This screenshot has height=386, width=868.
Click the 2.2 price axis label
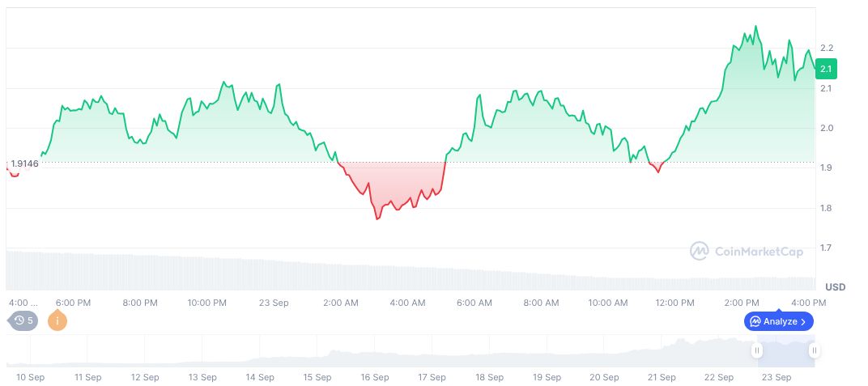coord(827,49)
